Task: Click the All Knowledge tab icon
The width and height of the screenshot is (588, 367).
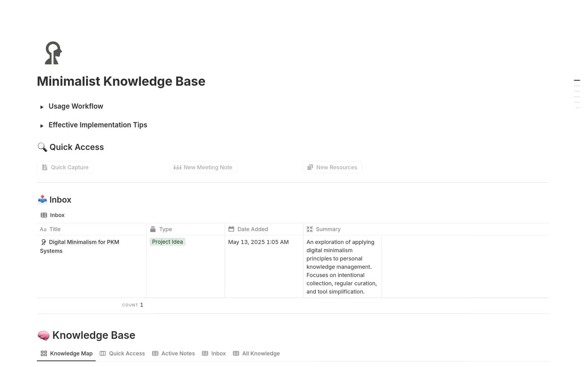Action: coord(236,354)
